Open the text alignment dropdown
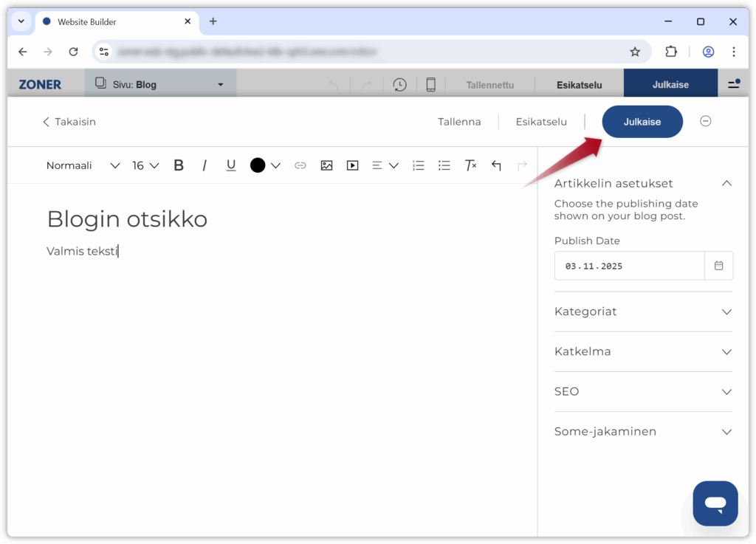This screenshot has width=756, height=544. pyautogui.click(x=385, y=165)
